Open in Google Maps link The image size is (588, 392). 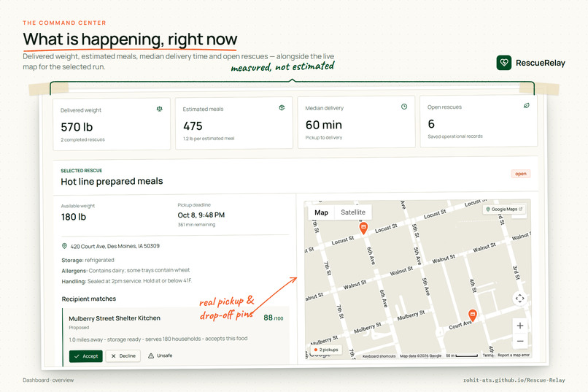click(504, 210)
